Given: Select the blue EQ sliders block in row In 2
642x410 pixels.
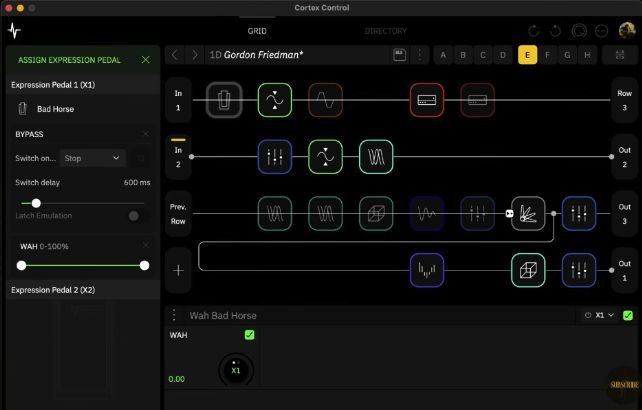Looking at the screenshot, I should [x=275, y=157].
